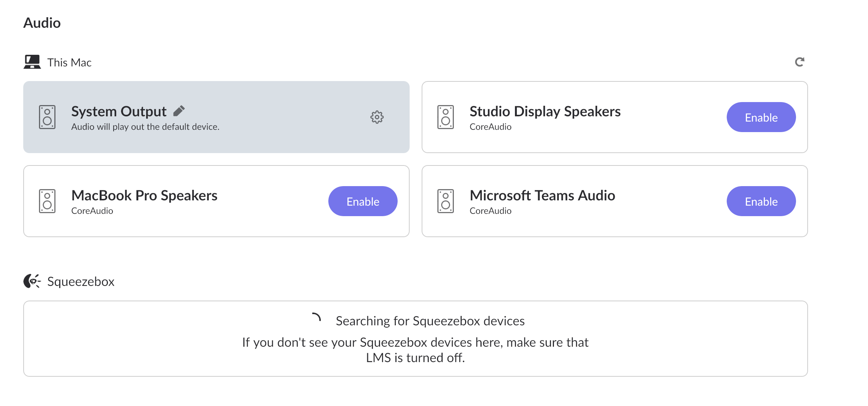Click the Squeezebox logo icon
The width and height of the screenshot is (868, 406).
click(x=32, y=281)
